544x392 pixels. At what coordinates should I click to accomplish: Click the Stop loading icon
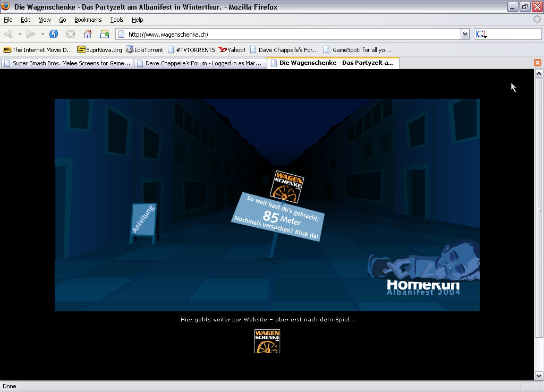(x=71, y=34)
